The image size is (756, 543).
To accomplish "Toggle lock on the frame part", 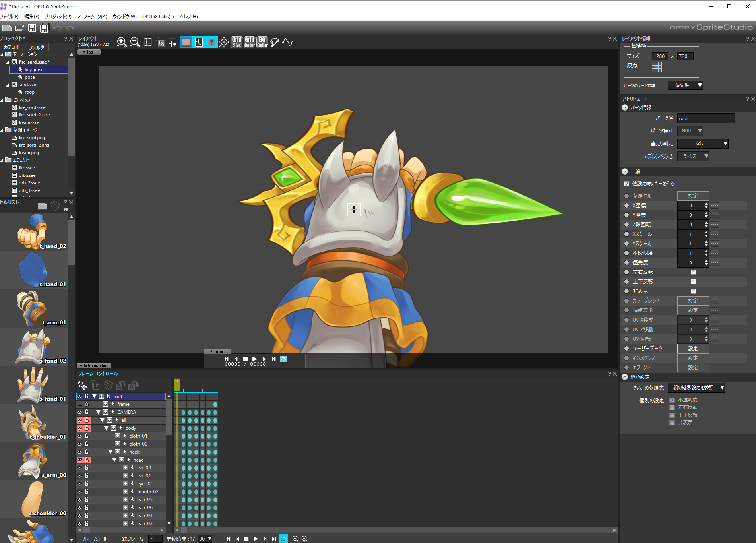I will point(87,404).
